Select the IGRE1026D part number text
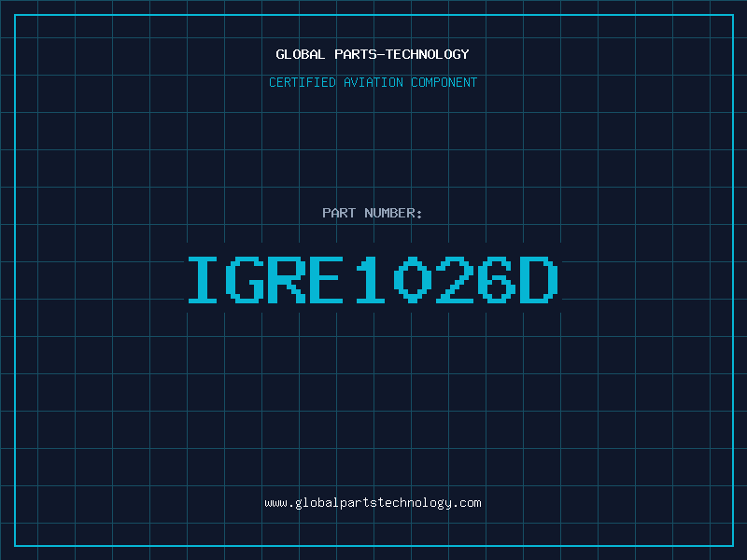 coord(373,280)
